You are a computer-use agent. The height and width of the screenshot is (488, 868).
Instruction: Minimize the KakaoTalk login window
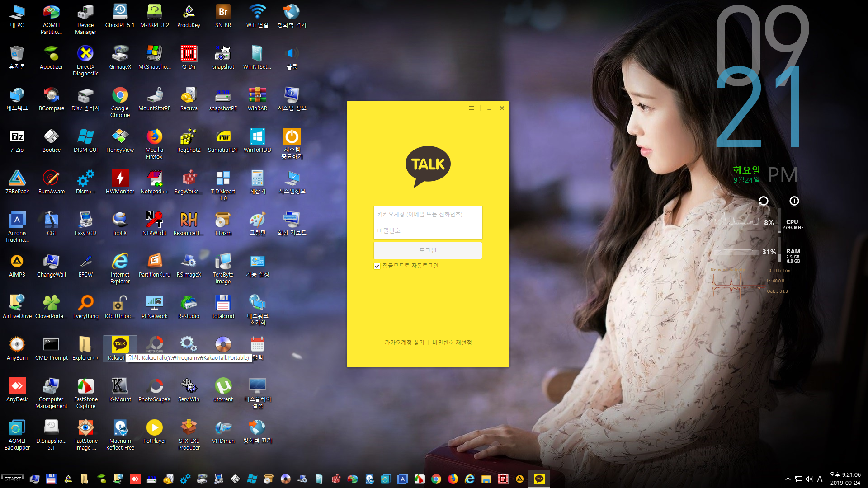[489, 108]
